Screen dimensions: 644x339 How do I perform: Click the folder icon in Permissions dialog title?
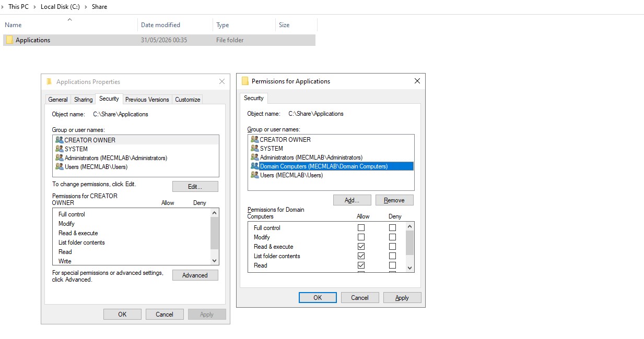click(x=245, y=81)
